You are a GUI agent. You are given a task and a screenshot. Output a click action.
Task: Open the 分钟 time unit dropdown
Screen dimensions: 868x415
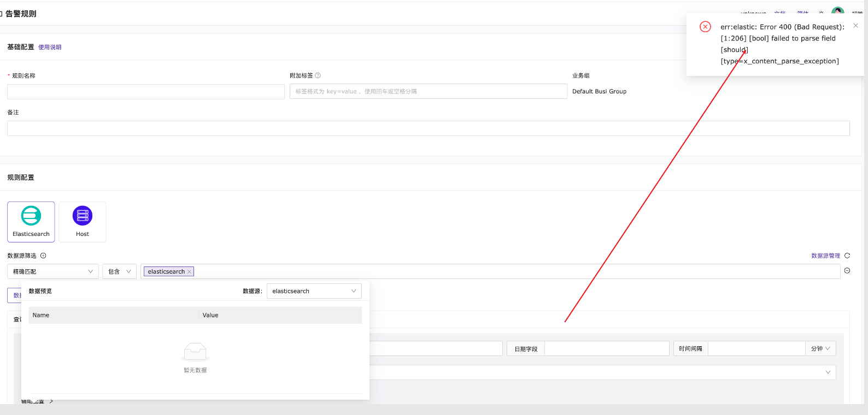point(820,348)
